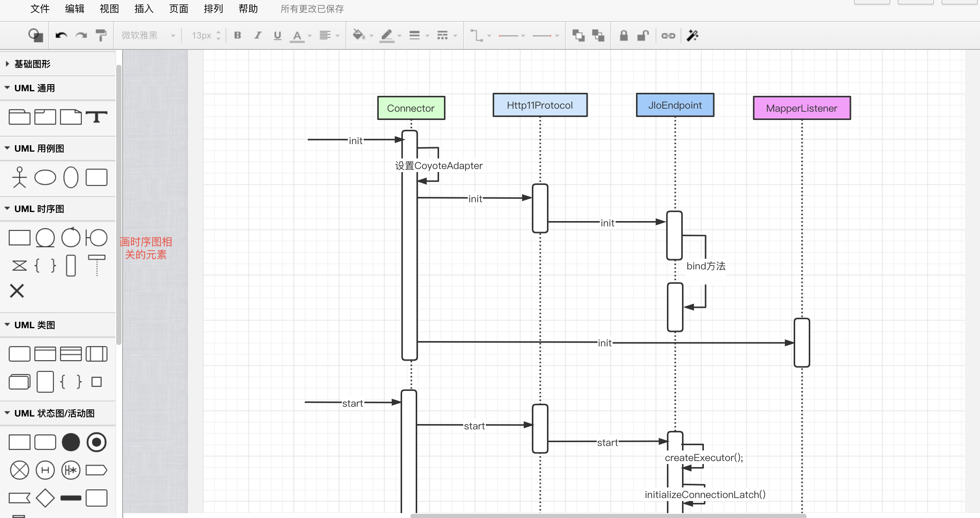The width and height of the screenshot is (980, 518).
Task: Click the align left icon
Action: click(324, 36)
